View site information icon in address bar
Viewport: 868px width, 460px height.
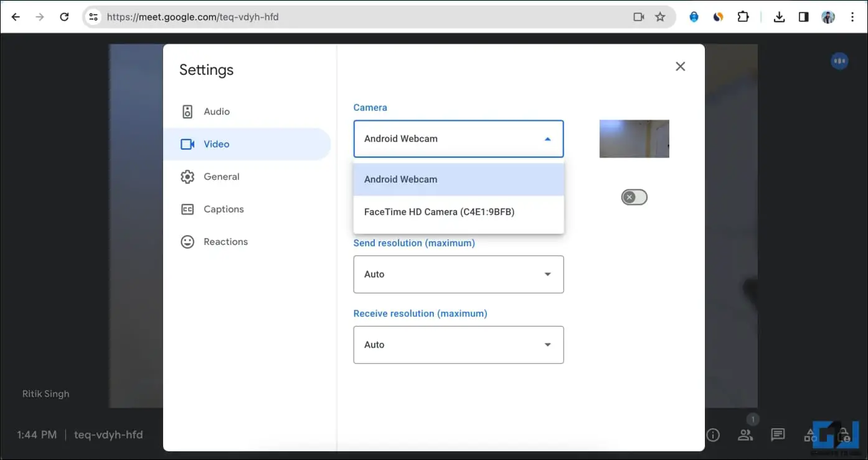pos(93,17)
